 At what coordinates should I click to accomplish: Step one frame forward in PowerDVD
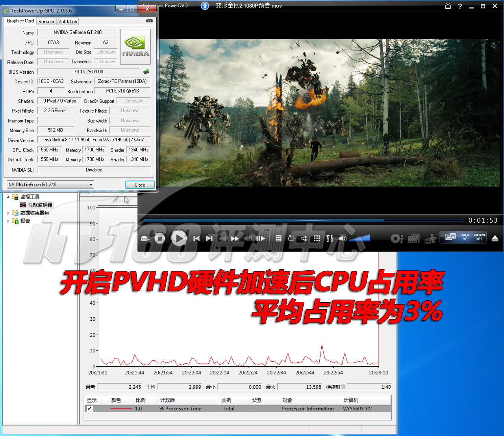coord(261,238)
